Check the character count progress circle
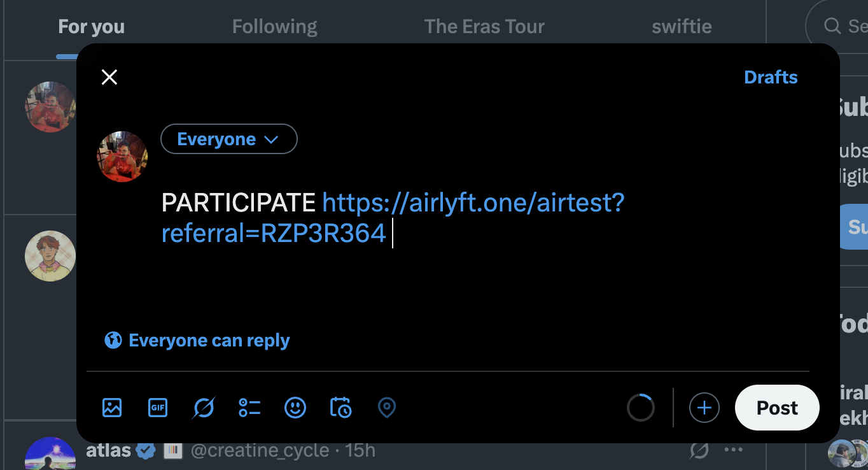The image size is (868, 470). (641, 408)
